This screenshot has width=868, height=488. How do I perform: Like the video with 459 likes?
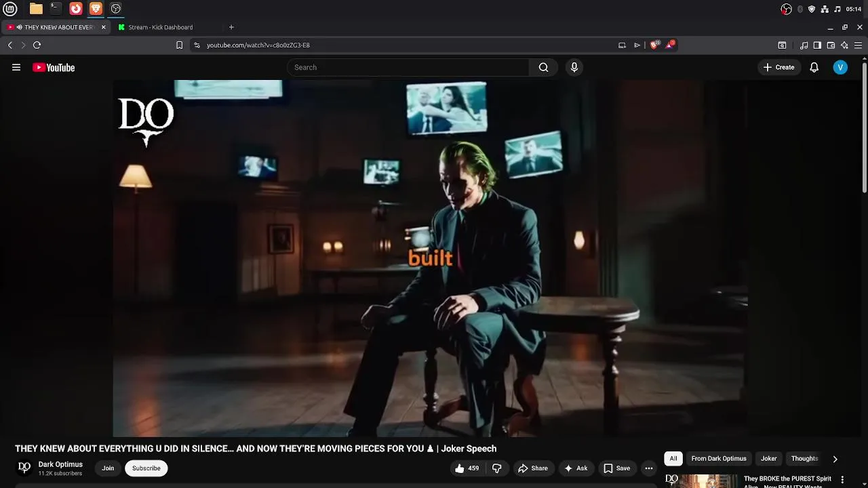coord(467,468)
